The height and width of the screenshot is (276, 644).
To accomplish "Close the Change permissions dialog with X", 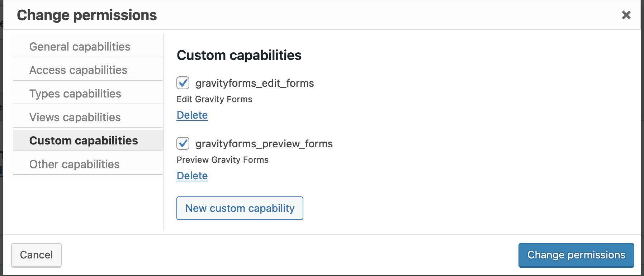I will 626,15.
